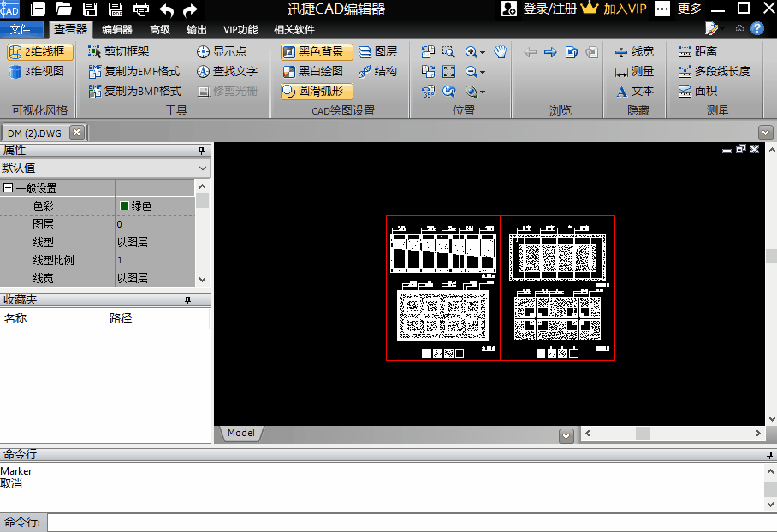Collapse the 一般设置 section

(8, 188)
